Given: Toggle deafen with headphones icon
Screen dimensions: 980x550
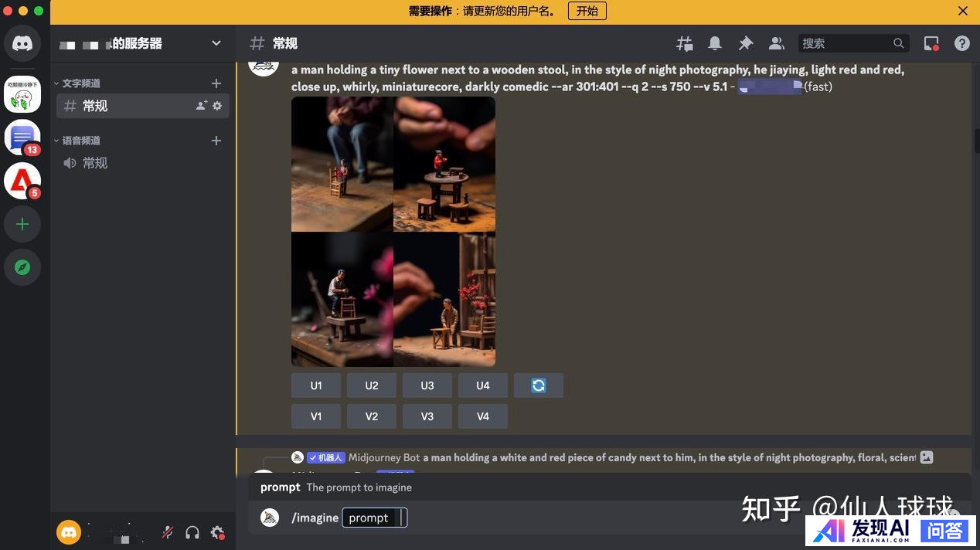Looking at the screenshot, I should (x=192, y=532).
